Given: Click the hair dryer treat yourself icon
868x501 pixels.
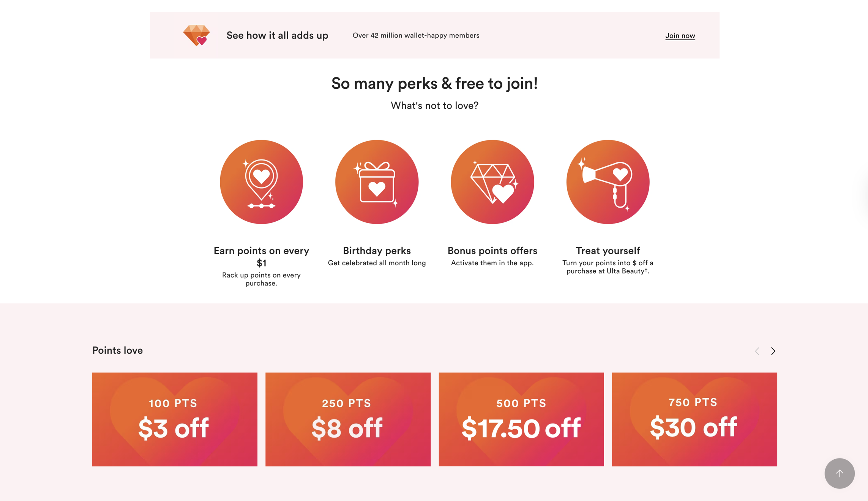Looking at the screenshot, I should pyautogui.click(x=608, y=182).
